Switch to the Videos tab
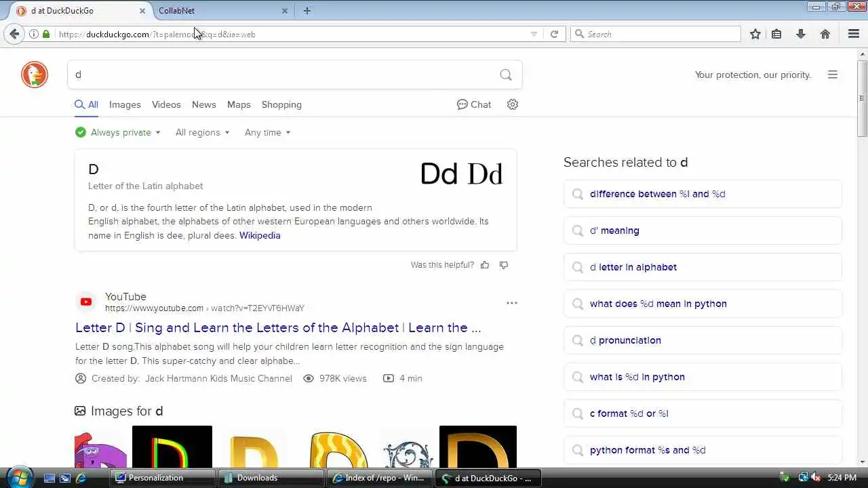 tap(166, 104)
